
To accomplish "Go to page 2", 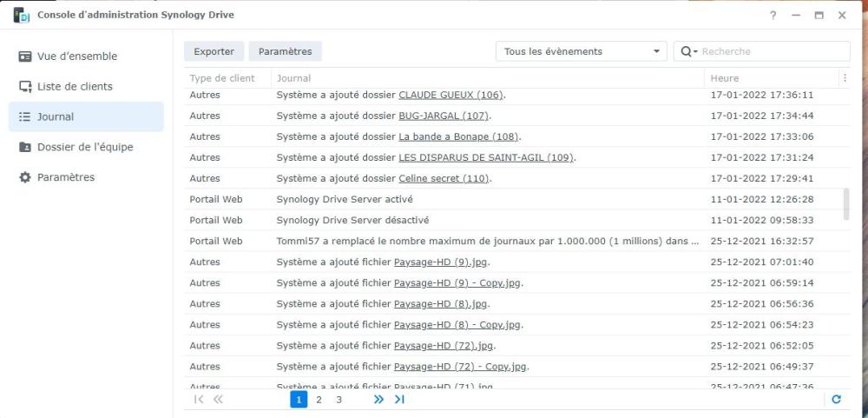I will tap(319, 399).
